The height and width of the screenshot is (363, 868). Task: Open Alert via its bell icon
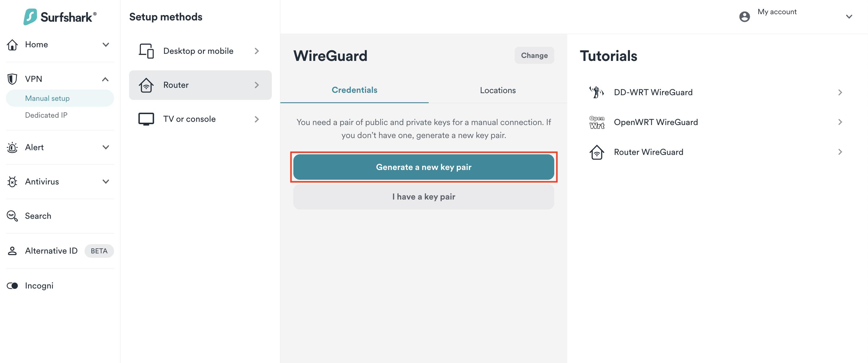tap(12, 148)
